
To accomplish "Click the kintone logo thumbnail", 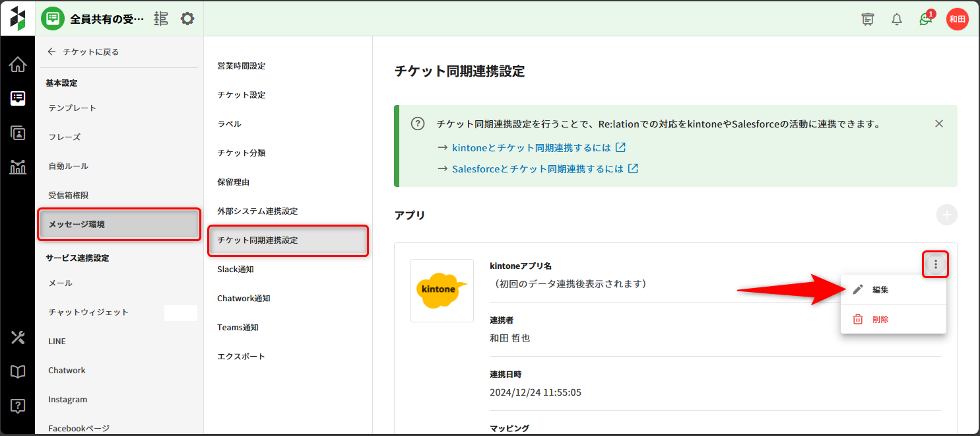I will click(x=441, y=291).
